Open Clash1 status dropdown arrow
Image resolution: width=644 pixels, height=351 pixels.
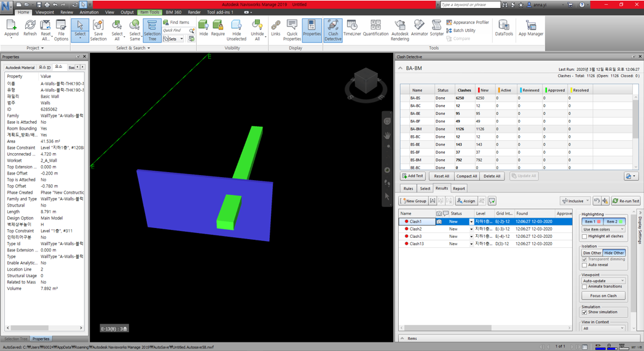471,221
